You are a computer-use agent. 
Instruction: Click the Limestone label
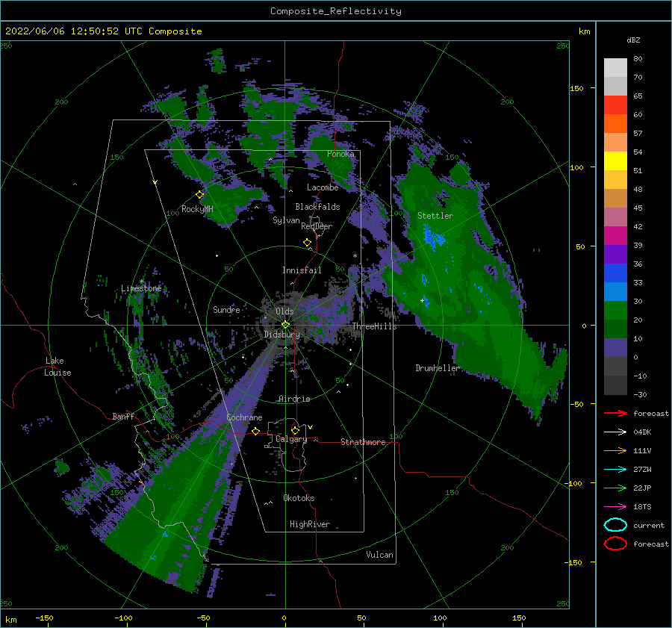141,288
